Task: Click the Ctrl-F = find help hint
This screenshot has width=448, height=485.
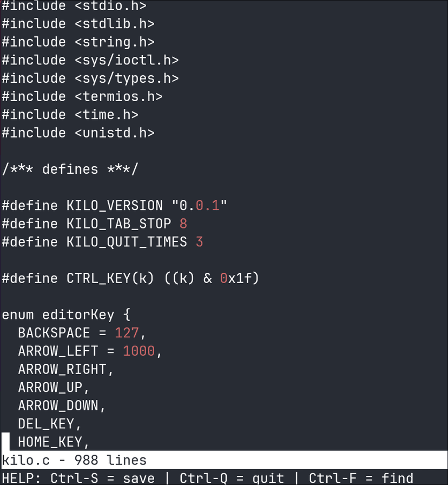Action: 361,479
